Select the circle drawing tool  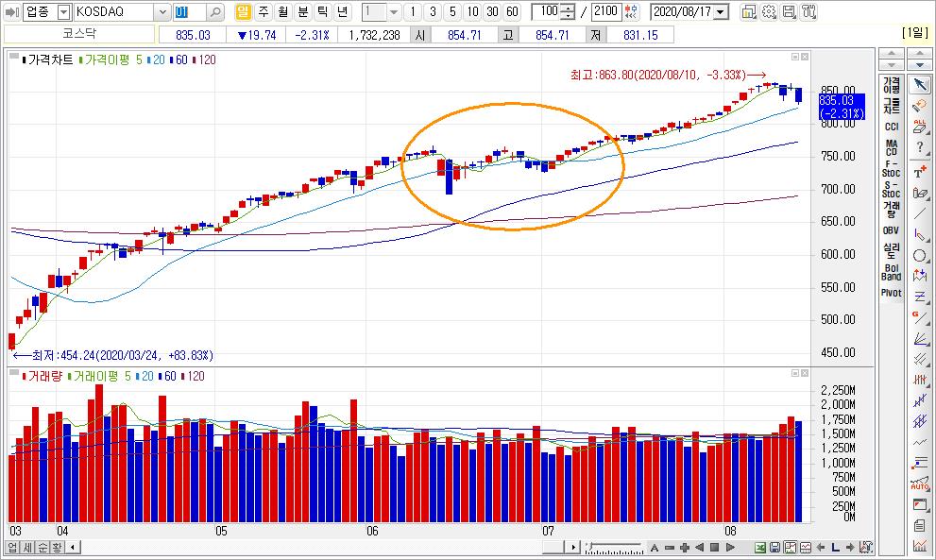point(920,256)
